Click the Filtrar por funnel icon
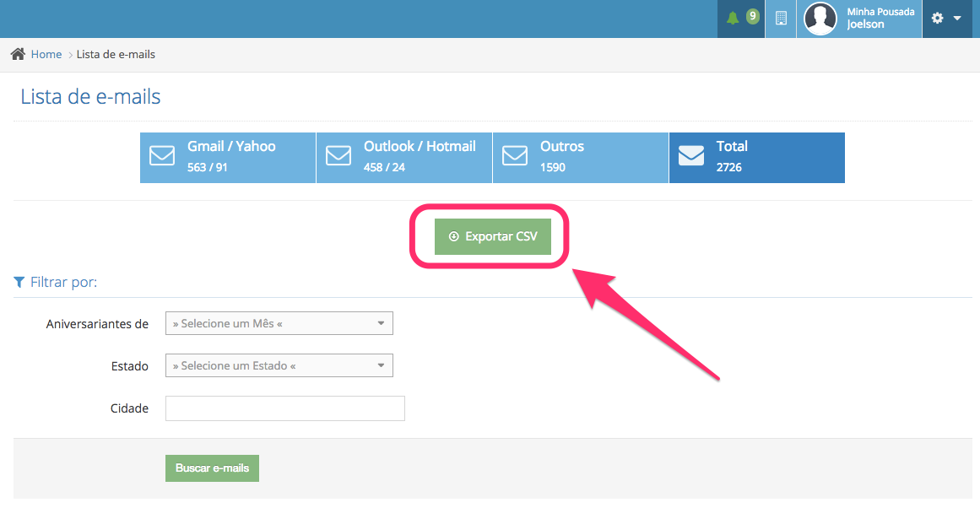The image size is (980, 508). [19, 282]
